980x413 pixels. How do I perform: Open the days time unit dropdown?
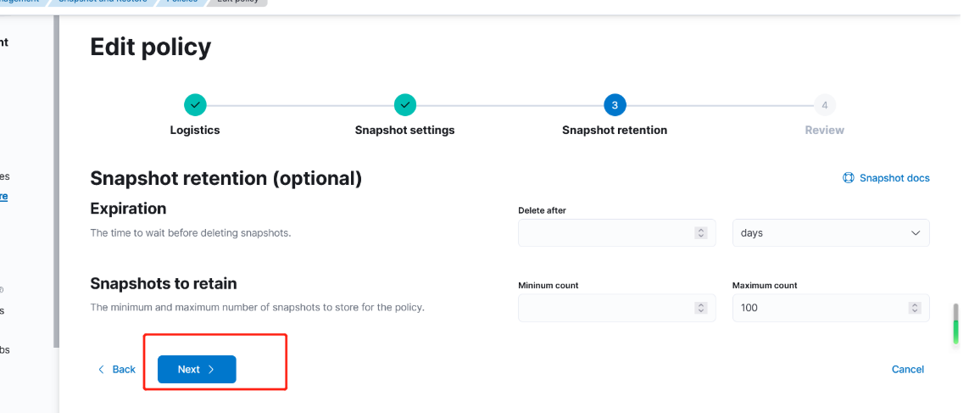[x=831, y=232]
